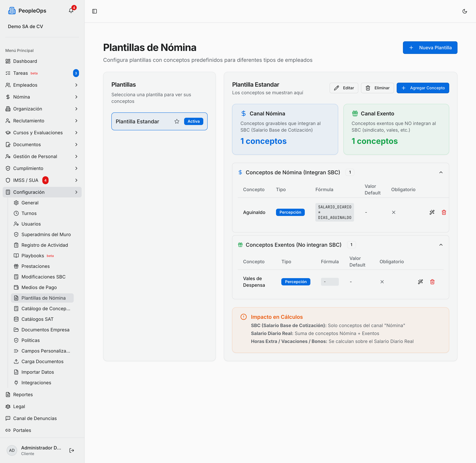Open Usuarios settings
Image resolution: width=476 pixels, height=463 pixels.
point(42,224)
